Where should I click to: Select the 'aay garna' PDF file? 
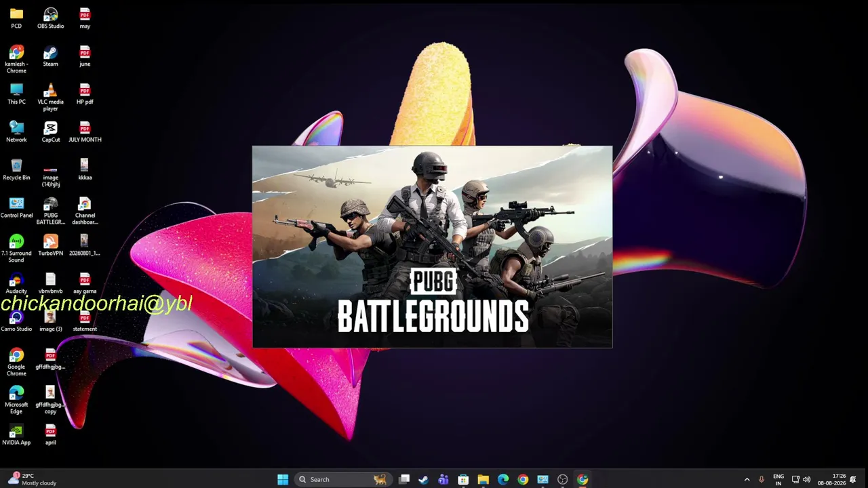(x=85, y=284)
